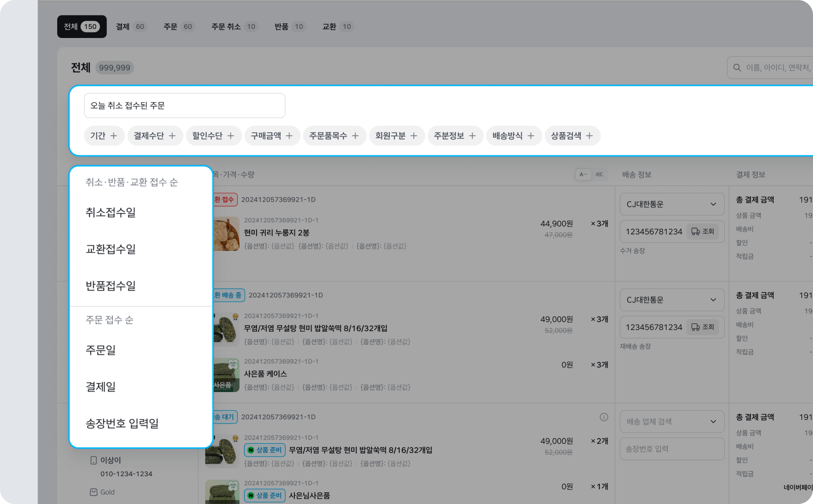Click 조회 button for 수거 송장 tracking

coord(703,231)
